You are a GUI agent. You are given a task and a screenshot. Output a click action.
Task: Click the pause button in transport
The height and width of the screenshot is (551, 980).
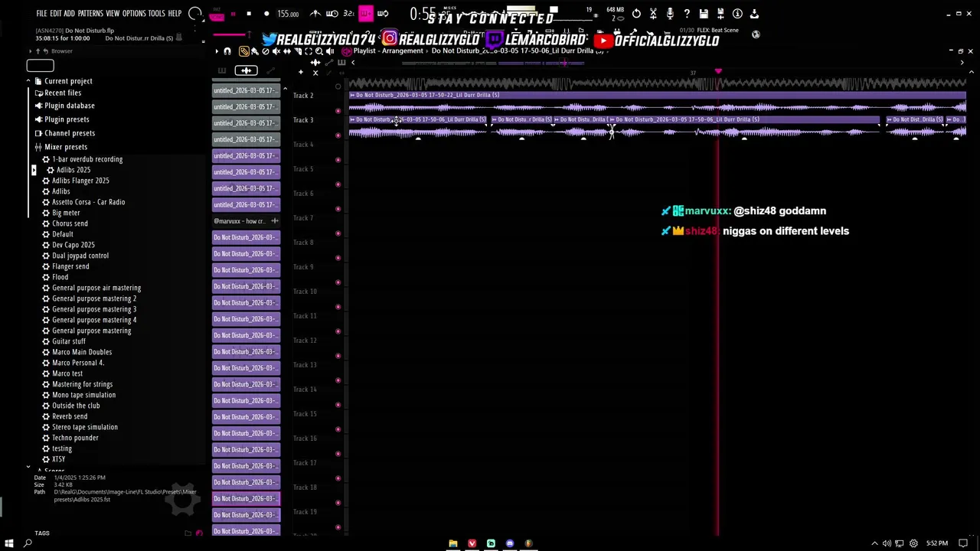(x=233, y=14)
